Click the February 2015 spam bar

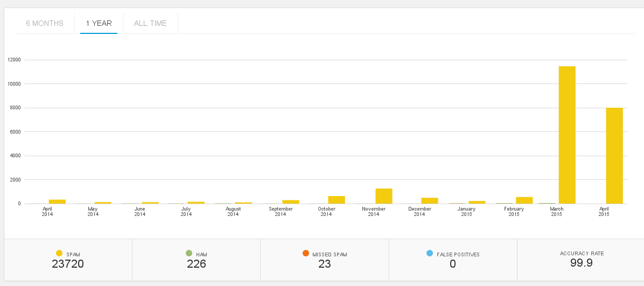[x=524, y=200]
